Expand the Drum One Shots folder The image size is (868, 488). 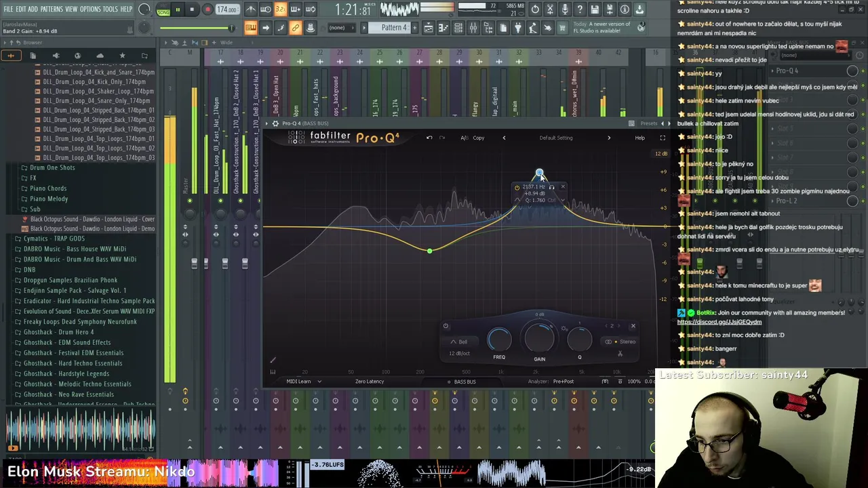[x=52, y=167]
